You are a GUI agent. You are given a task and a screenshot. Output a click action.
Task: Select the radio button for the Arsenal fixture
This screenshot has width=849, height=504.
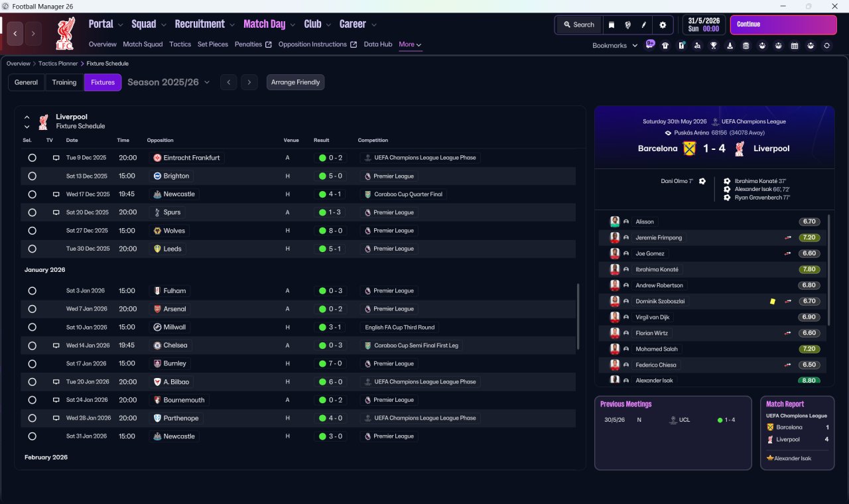pyautogui.click(x=32, y=309)
